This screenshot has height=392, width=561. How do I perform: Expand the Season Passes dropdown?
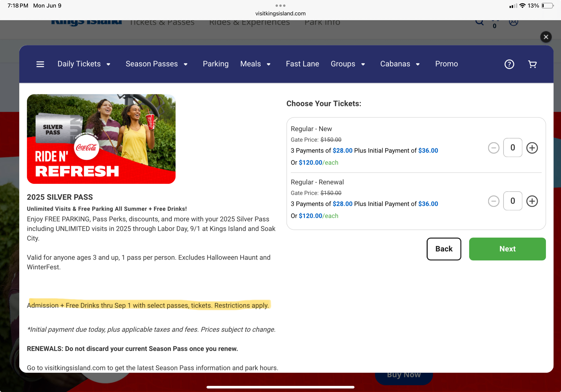(157, 64)
